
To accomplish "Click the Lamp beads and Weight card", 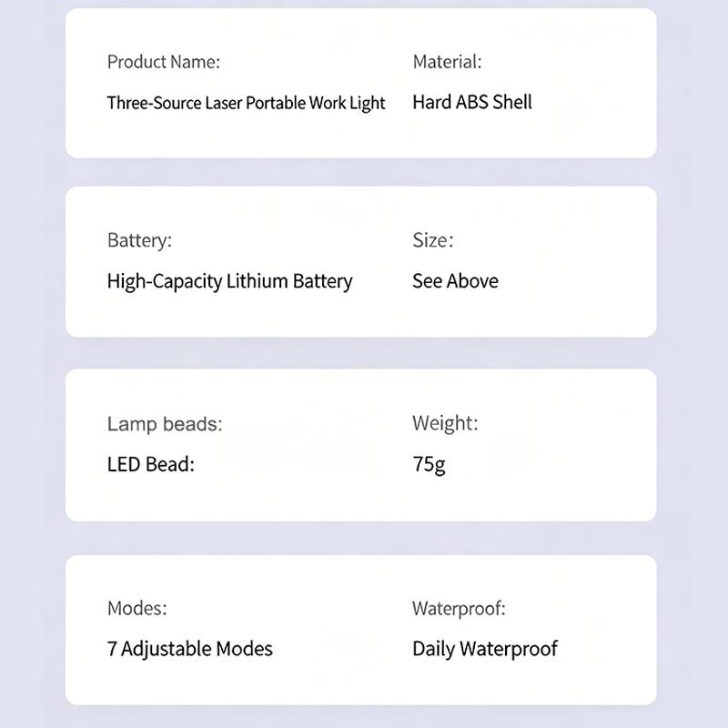I will coord(360,445).
